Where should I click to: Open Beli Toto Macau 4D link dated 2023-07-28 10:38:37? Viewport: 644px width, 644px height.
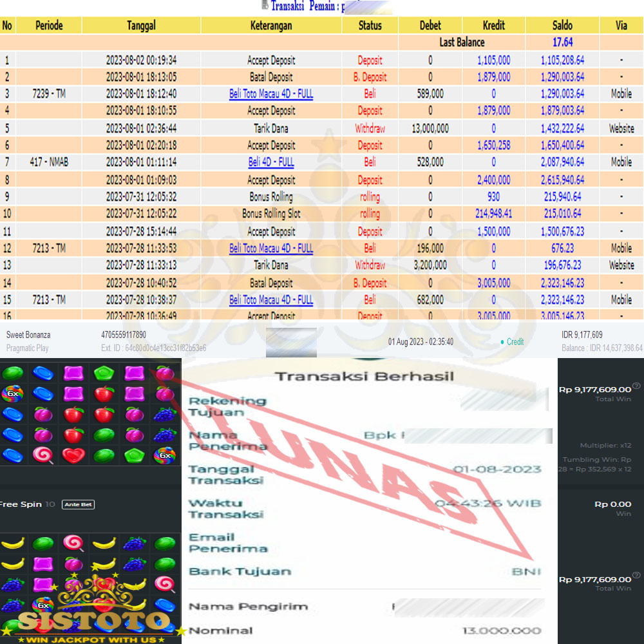[x=271, y=300]
